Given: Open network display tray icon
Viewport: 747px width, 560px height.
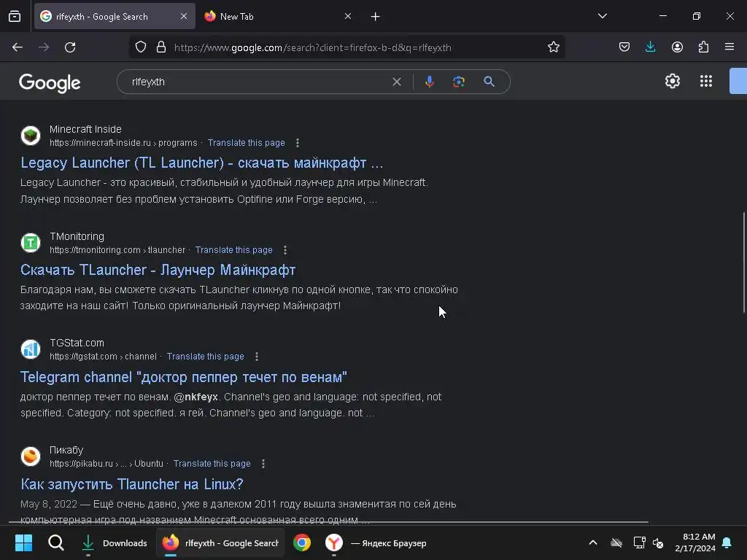Looking at the screenshot, I should tap(639, 542).
